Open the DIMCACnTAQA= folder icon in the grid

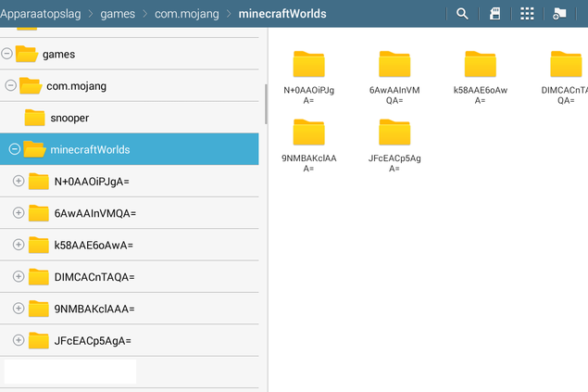point(566,64)
